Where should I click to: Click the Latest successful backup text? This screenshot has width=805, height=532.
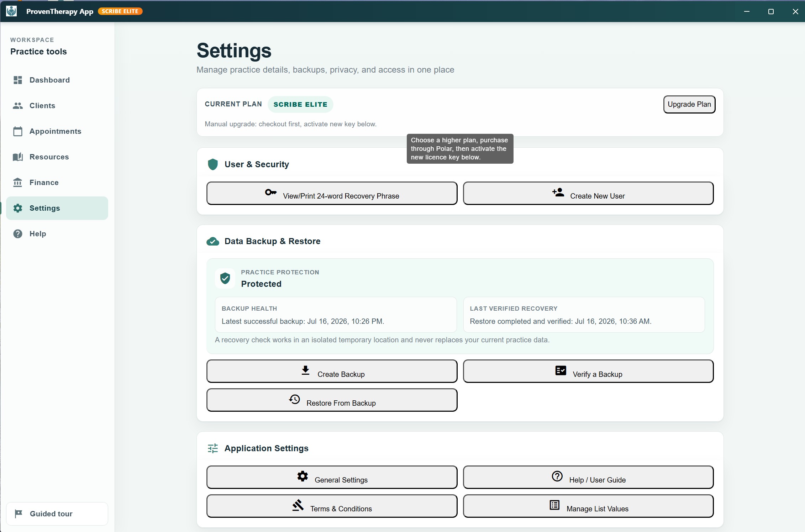(x=303, y=321)
